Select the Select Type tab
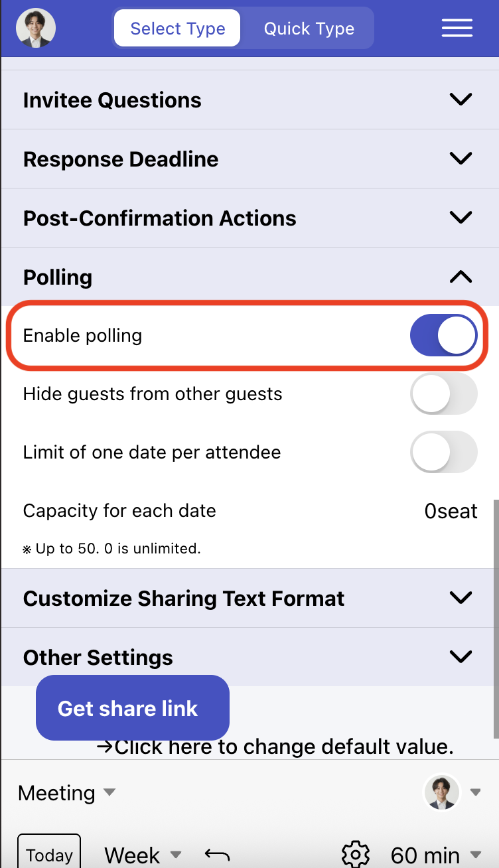The image size is (499, 868). 177,28
